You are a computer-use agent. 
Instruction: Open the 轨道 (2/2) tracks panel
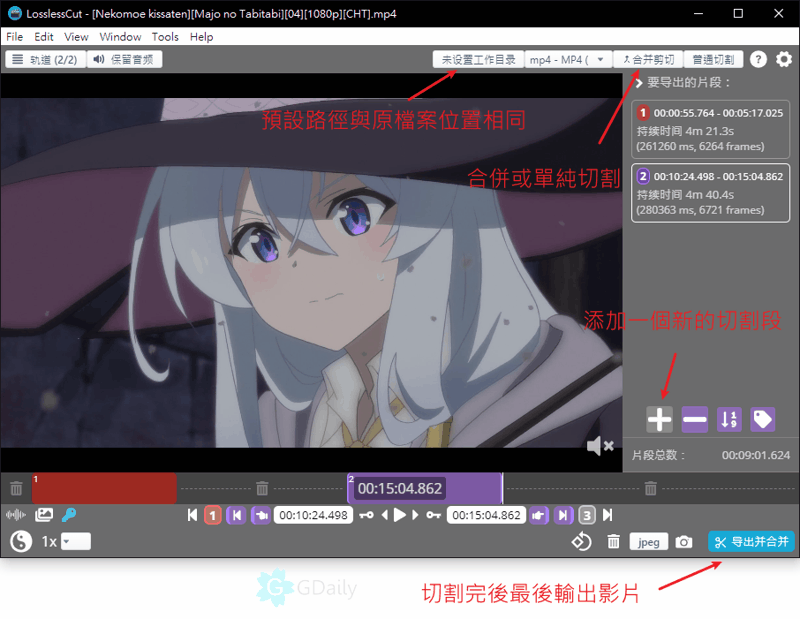[x=45, y=60]
